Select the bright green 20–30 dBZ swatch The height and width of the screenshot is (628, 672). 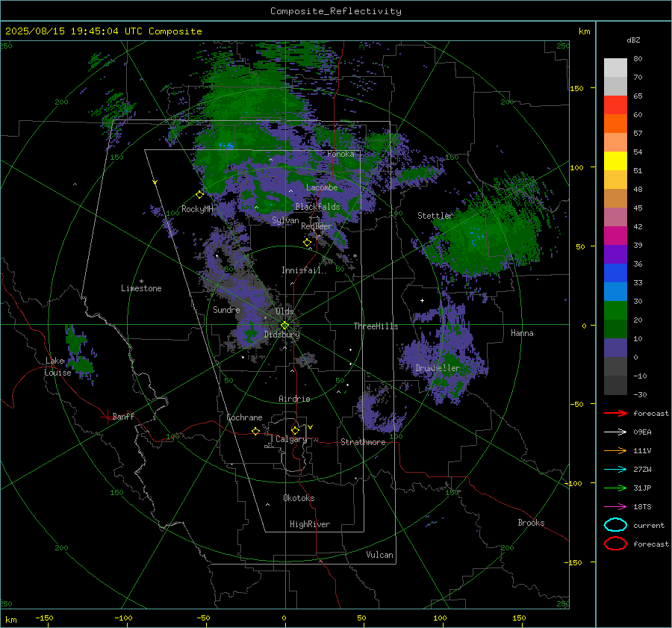(615, 310)
